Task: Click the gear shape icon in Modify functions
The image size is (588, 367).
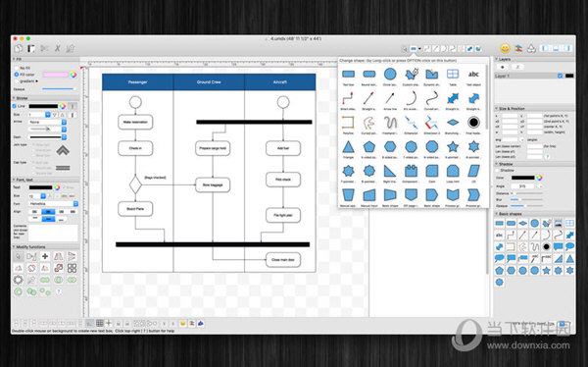Action: (18, 280)
